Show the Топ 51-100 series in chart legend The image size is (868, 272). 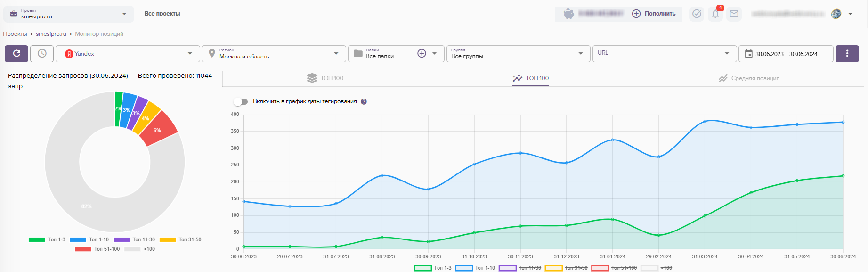[x=614, y=268]
